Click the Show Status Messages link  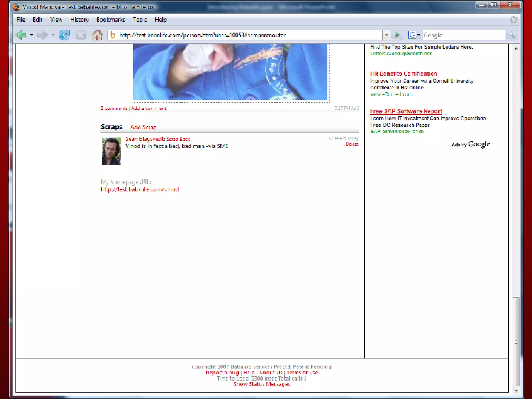coord(262,384)
